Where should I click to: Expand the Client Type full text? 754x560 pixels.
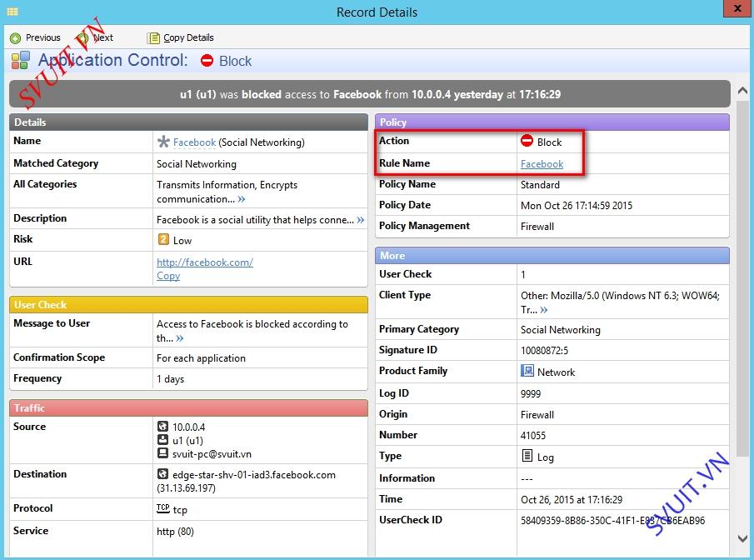click(544, 310)
